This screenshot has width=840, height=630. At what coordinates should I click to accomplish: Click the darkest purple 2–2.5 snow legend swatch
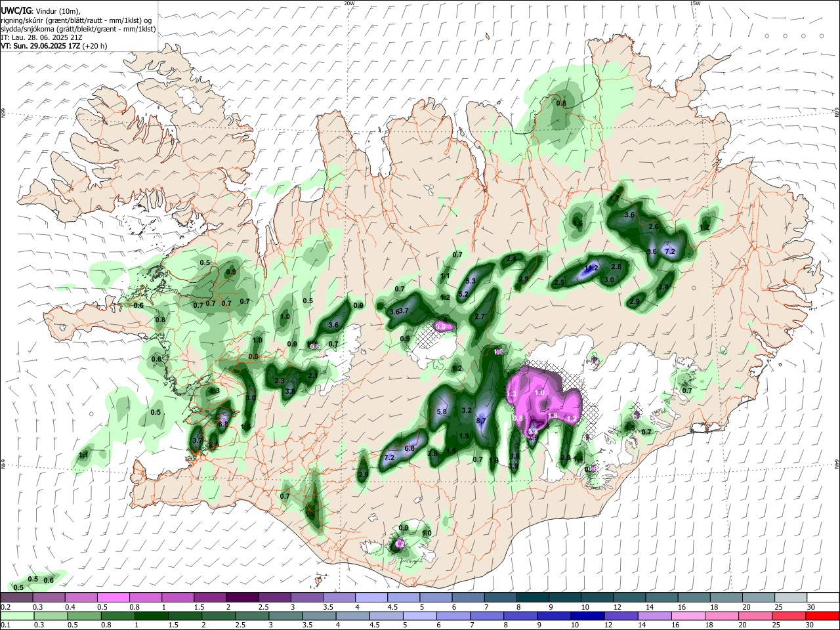tap(241, 598)
